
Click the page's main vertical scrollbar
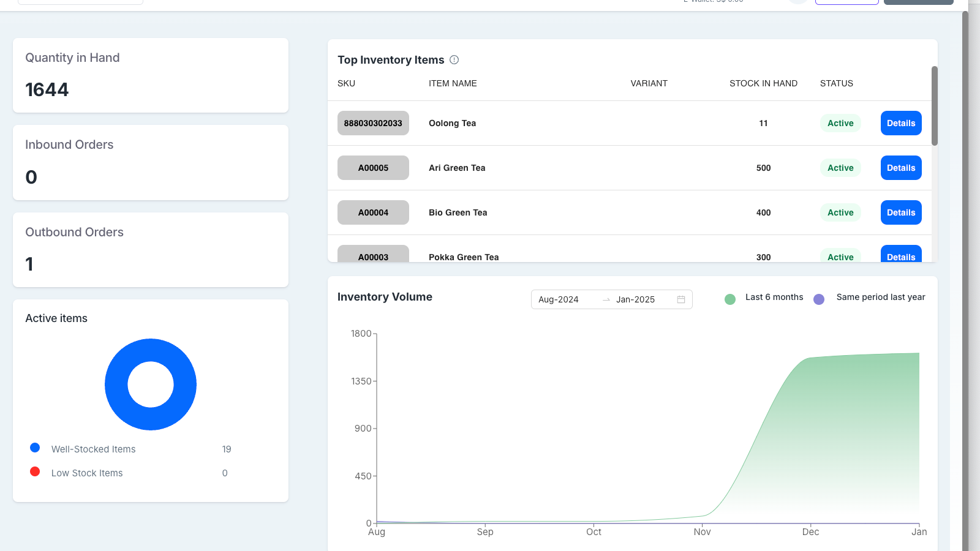click(x=965, y=275)
